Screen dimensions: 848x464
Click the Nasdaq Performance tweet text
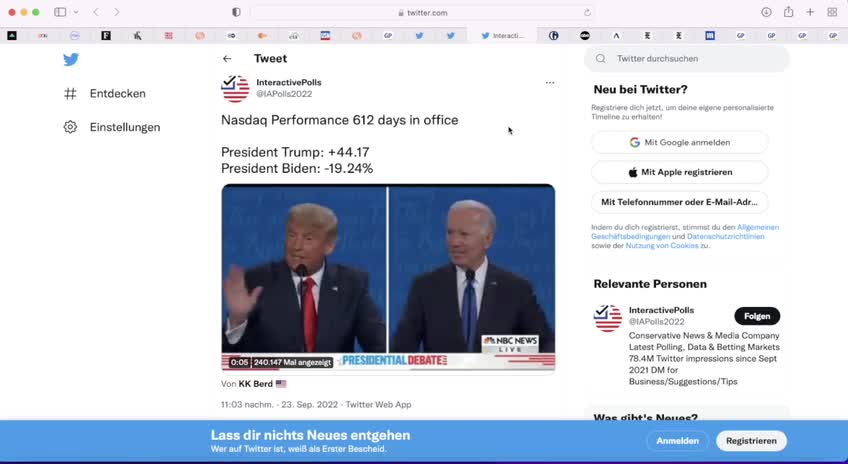(x=340, y=120)
